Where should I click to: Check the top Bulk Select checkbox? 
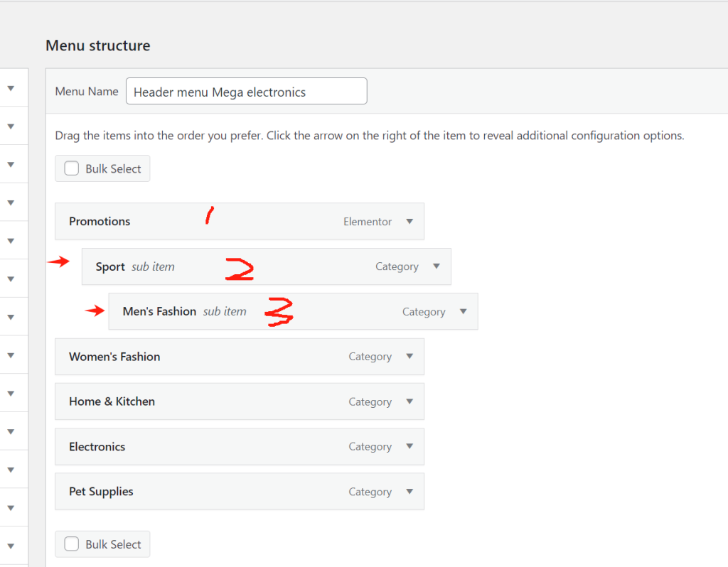(72, 168)
